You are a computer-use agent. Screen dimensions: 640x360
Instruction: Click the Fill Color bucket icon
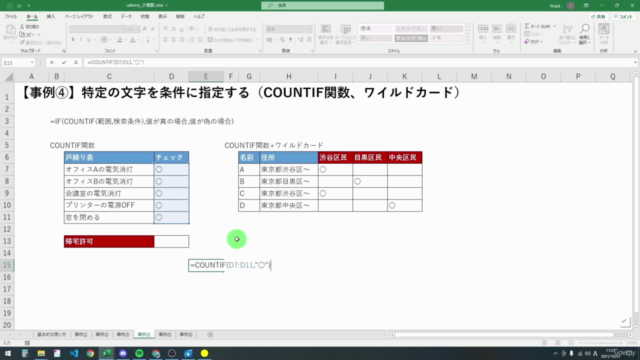point(120,40)
